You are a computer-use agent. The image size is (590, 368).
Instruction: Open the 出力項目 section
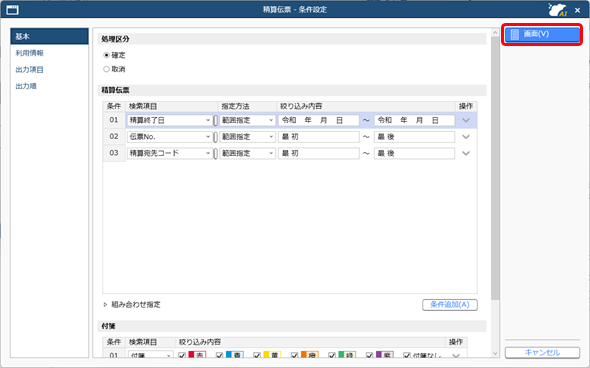29,70
